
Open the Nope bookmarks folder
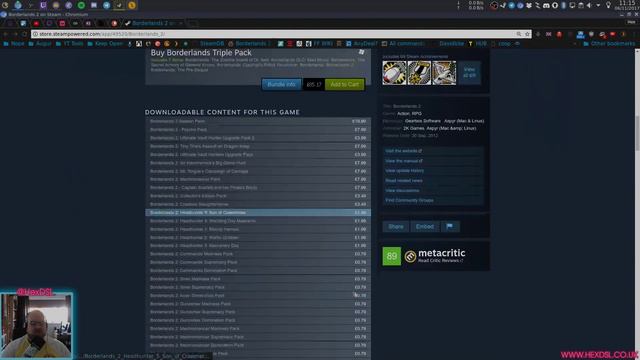point(14,43)
